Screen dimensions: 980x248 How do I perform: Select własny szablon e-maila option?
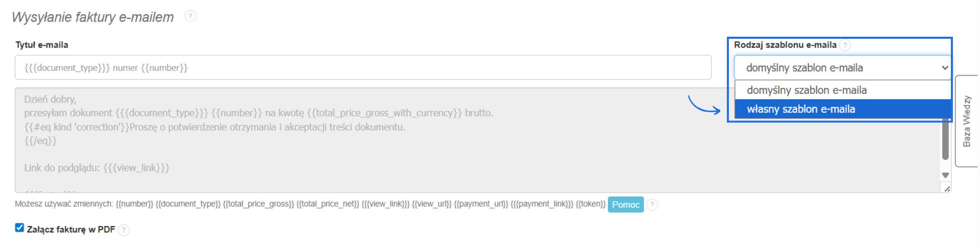coord(800,109)
